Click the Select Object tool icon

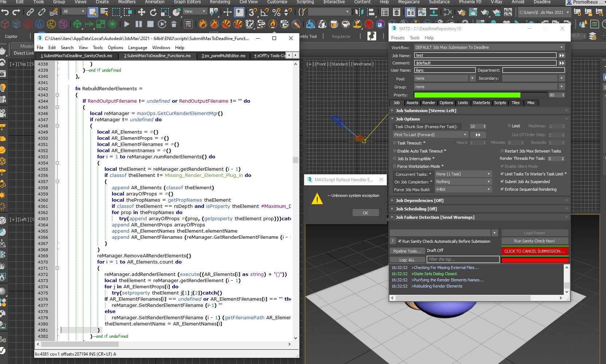[93, 12]
